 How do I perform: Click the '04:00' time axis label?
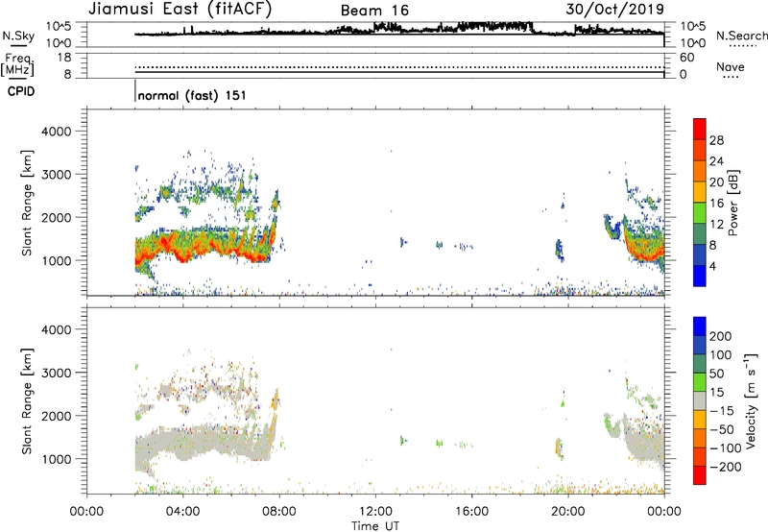[182, 512]
